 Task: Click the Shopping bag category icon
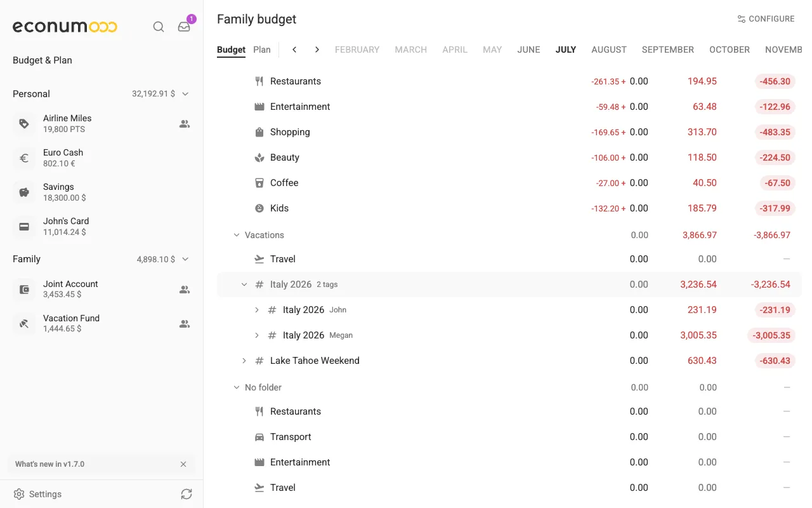(x=259, y=132)
